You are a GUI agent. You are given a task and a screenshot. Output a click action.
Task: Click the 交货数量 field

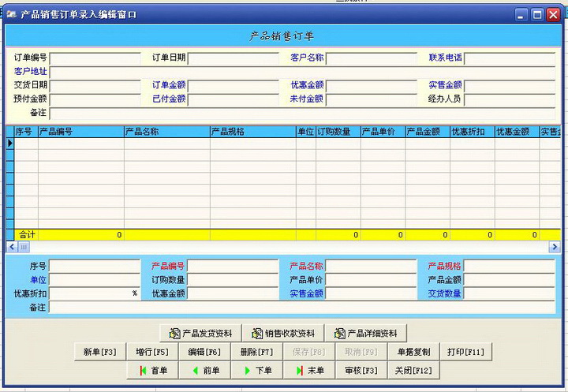(509, 293)
